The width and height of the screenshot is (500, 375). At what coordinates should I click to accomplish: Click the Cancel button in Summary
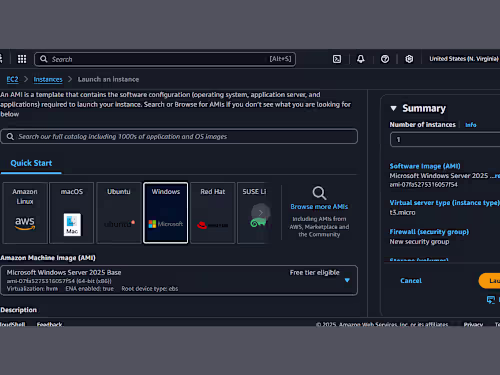click(x=411, y=281)
